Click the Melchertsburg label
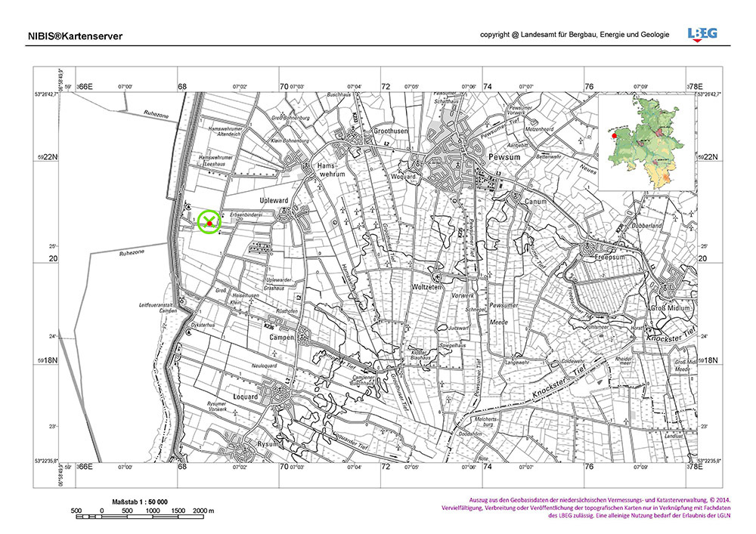 tap(485, 421)
